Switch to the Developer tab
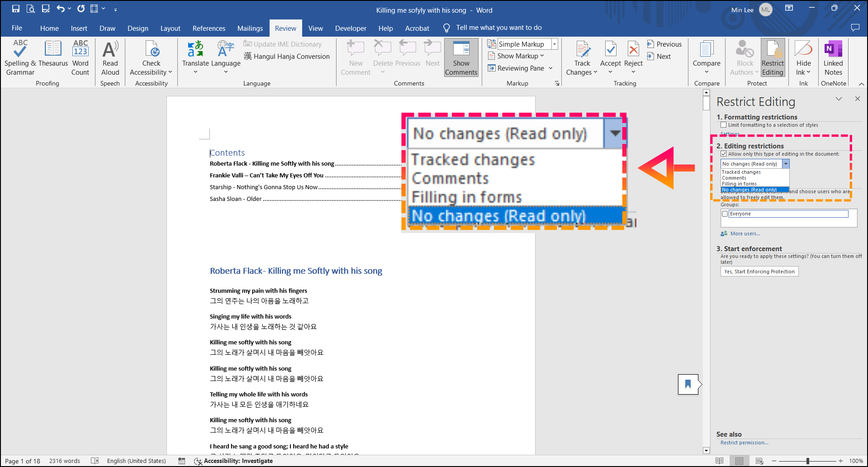 point(351,28)
